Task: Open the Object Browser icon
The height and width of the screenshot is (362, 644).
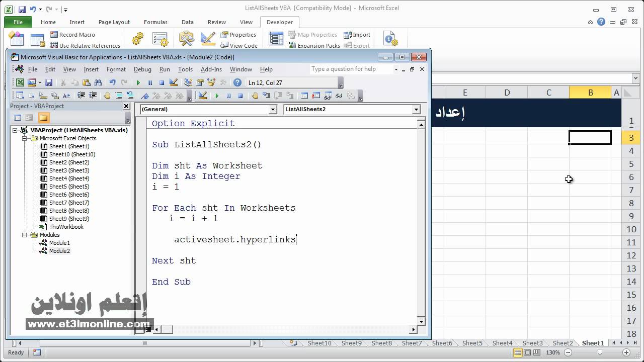Action: [x=211, y=82]
